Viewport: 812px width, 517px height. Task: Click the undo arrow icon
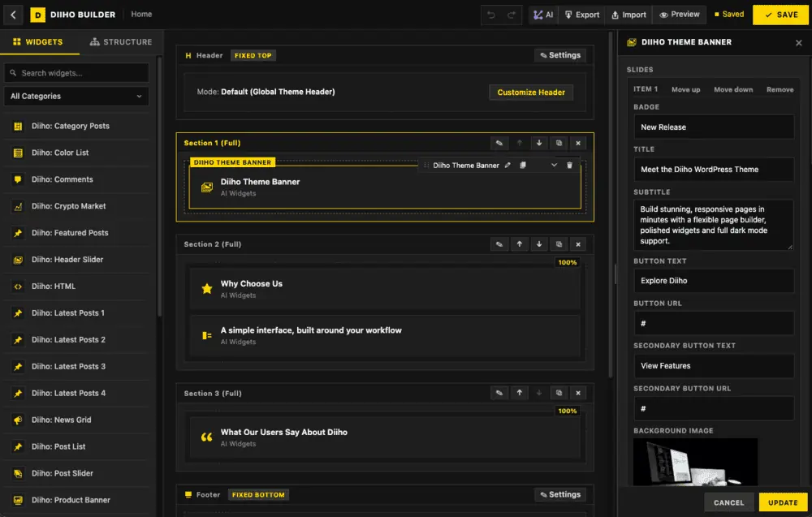pyautogui.click(x=491, y=15)
